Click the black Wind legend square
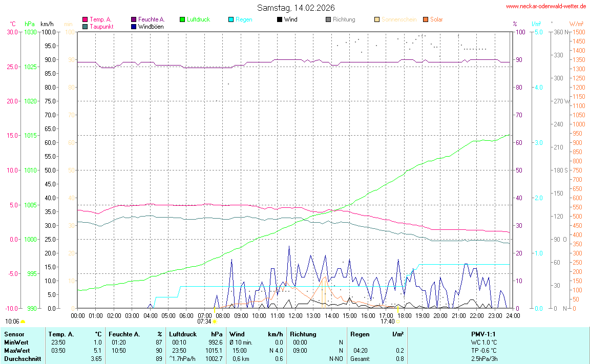The width and height of the screenshot is (590, 364). (279, 19)
